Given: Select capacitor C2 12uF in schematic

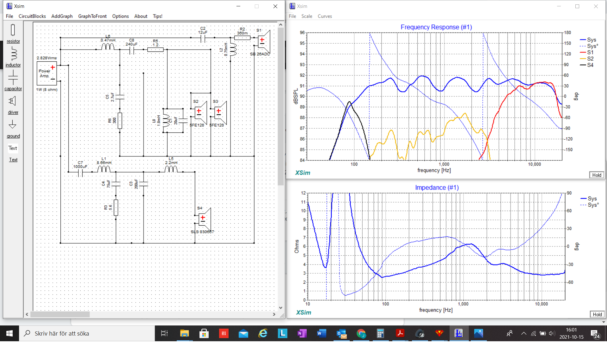Looking at the screenshot, I should [x=203, y=39].
